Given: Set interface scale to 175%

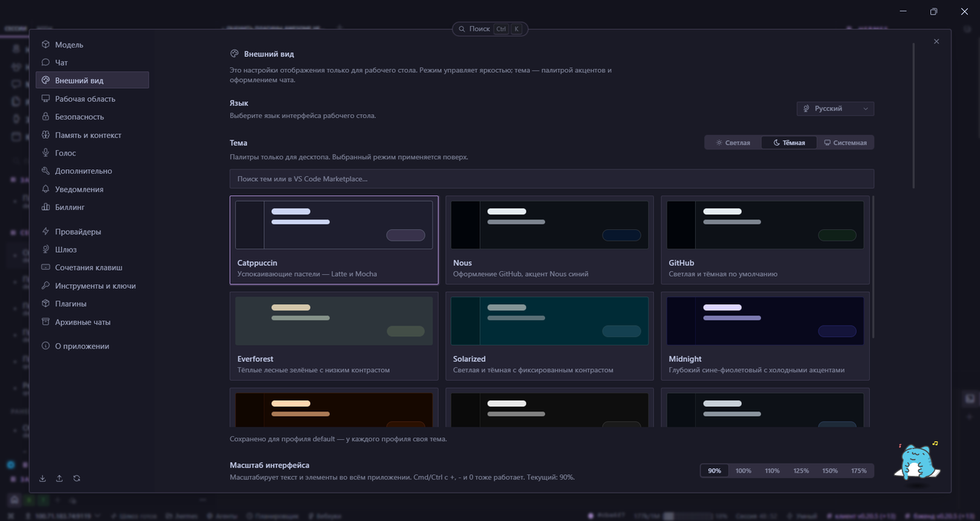Looking at the screenshot, I should point(859,470).
